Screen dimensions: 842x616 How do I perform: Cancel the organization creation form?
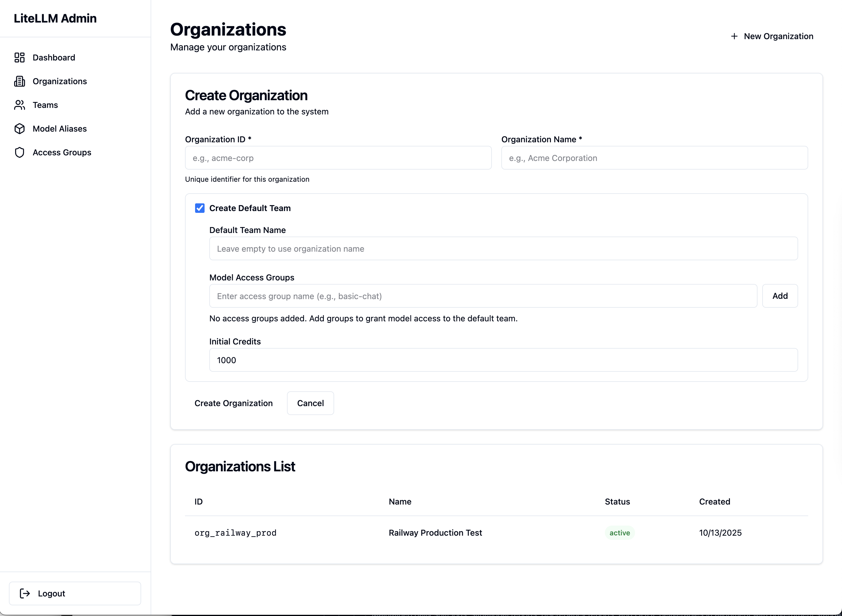pyautogui.click(x=310, y=403)
